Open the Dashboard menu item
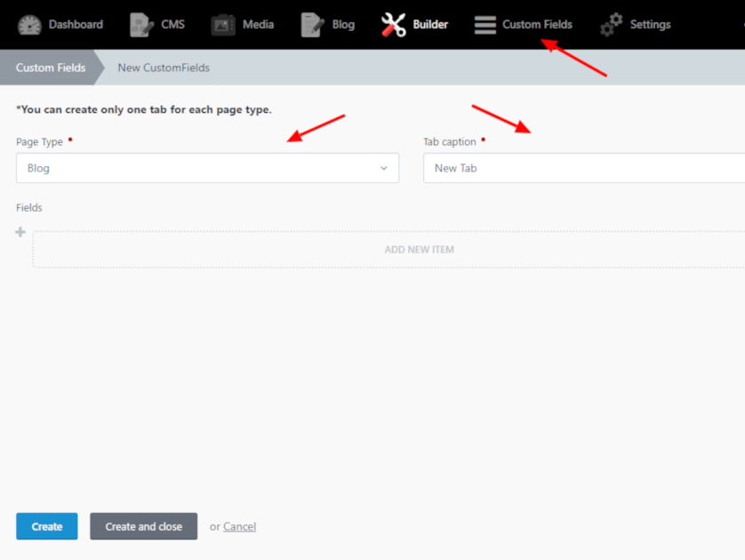 click(x=76, y=24)
